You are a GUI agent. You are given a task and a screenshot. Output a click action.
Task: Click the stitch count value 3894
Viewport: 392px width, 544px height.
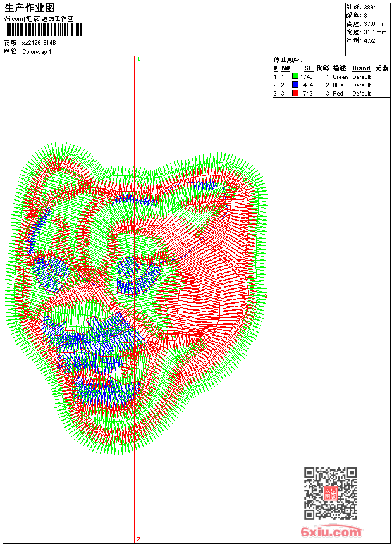tap(370, 8)
